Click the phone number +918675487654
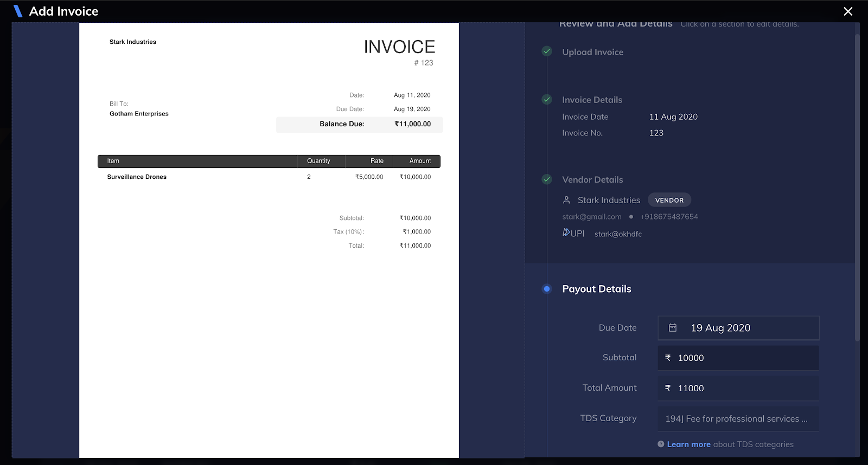The height and width of the screenshot is (465, 868). click(669, 217)
